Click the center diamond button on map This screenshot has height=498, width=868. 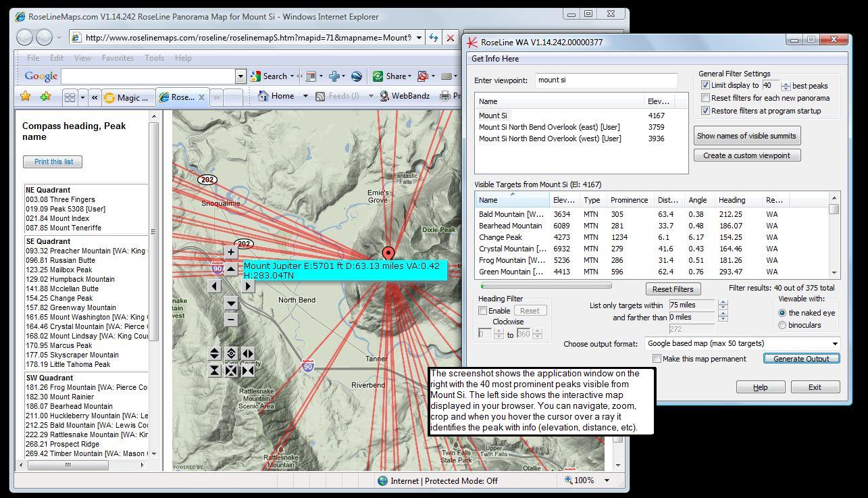point(231,353)
